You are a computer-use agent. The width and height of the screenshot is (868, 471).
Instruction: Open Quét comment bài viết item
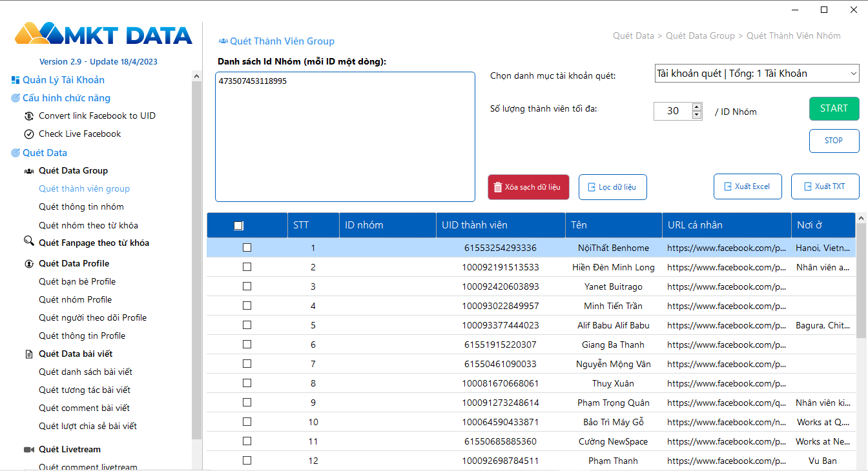coord(85,408)
